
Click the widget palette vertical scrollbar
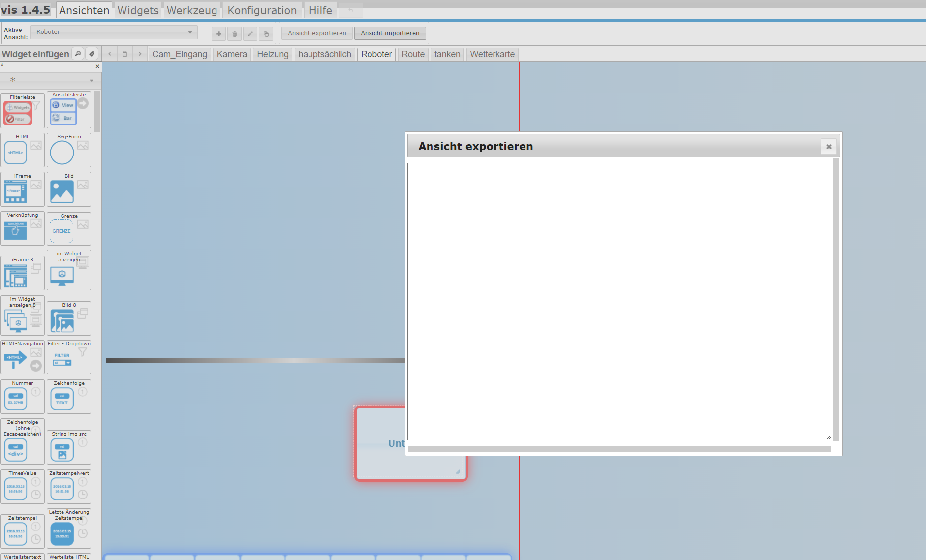tap(97, 112)
